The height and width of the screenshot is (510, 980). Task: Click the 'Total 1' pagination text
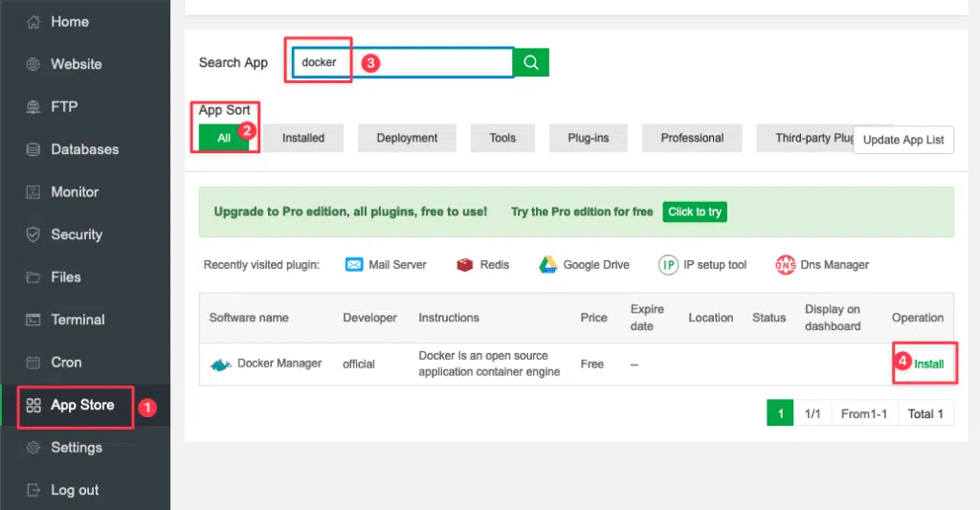(925, 413)
